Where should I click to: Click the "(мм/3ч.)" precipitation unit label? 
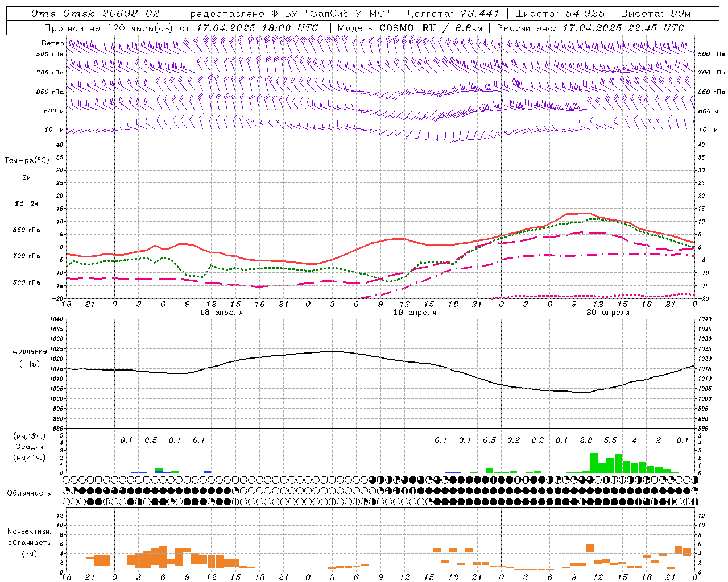pos(30,436)
